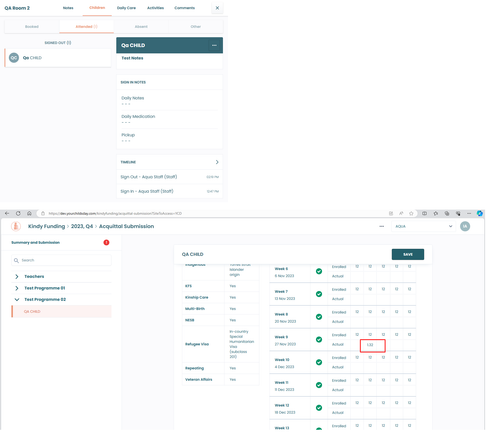Open the browser settings and more menu

coord(469,213)
